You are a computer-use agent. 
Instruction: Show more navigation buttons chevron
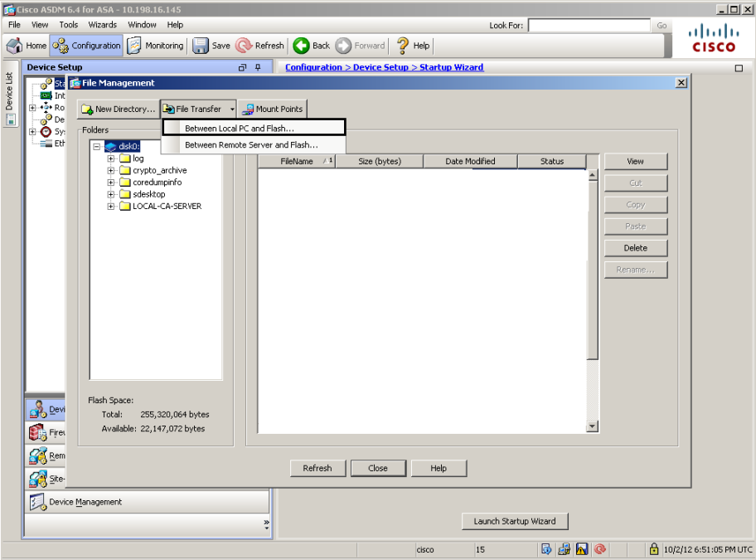266,524
